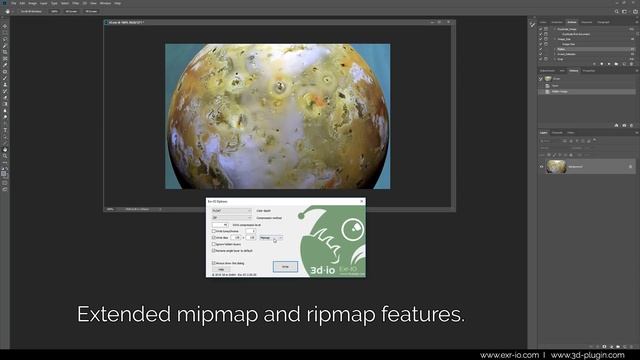Select the Move tool
This screenshot has height=360, width=640.
pos(5,26)
